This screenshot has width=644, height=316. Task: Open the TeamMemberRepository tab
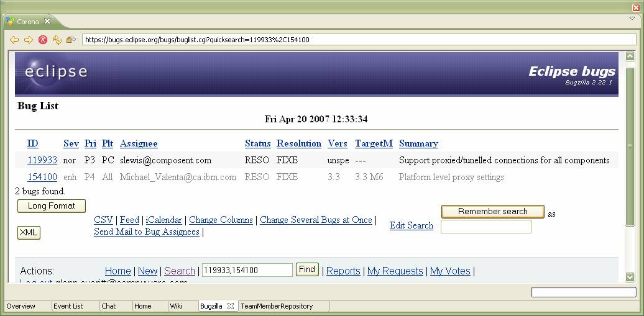pos(277,306)
